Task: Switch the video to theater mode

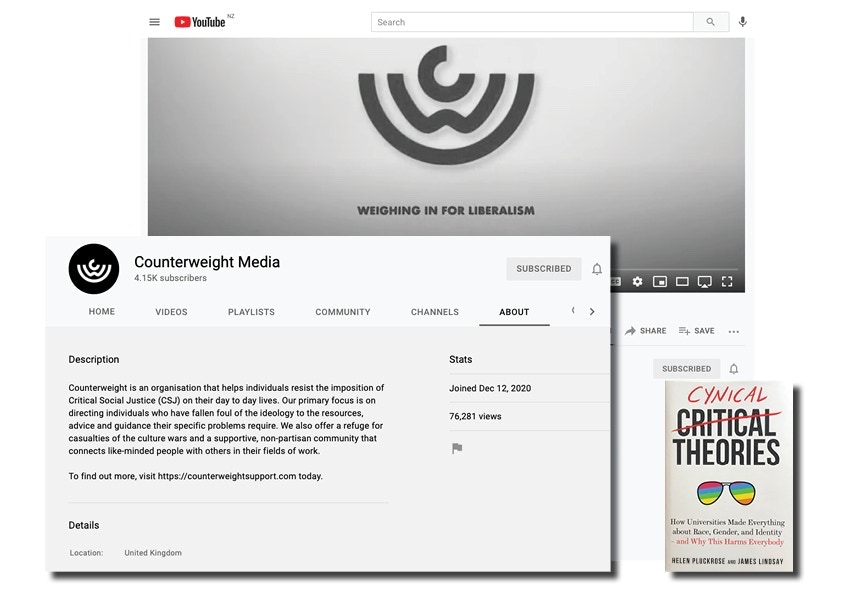Action: coord(682,282)
